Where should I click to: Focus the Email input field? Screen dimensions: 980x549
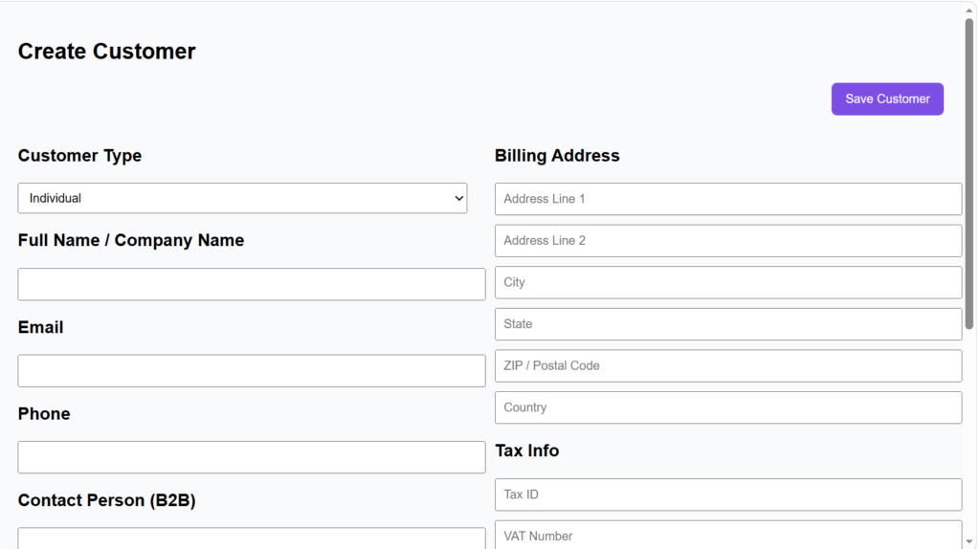pos(251,371)
